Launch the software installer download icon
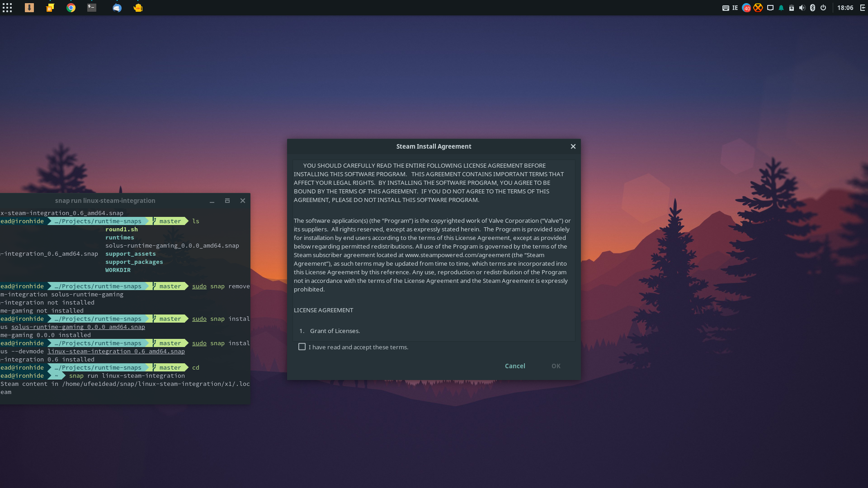868x488 pixels. pyautogui.click(x=29, y=8)
